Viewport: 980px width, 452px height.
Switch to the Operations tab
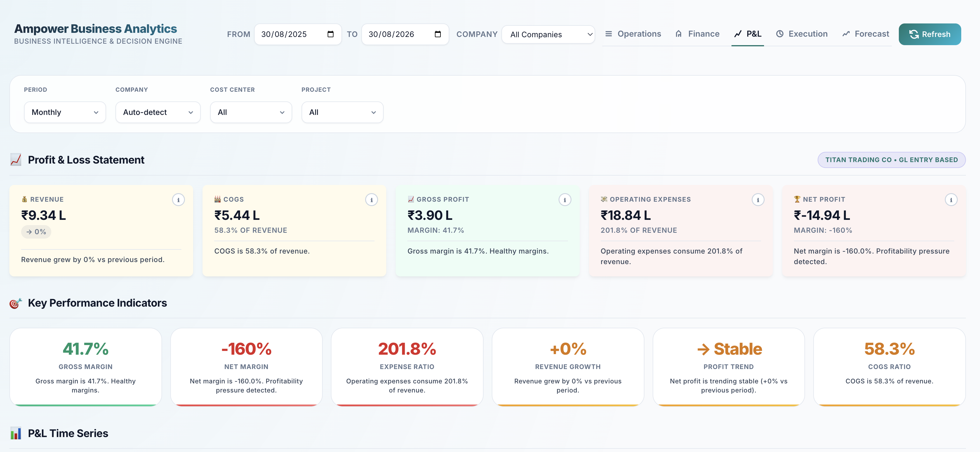click(x=633, y=34)
